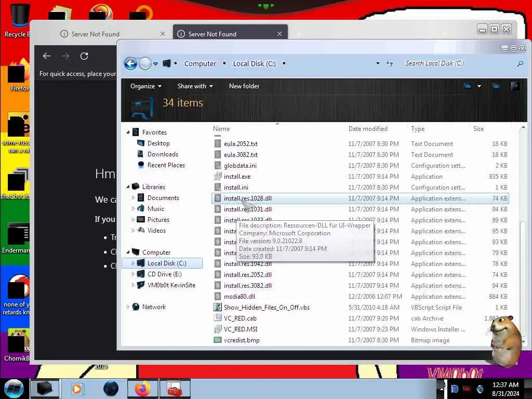Select Computer in the address breadcrumb
This screenshot has height=399, width=532.
coord(200,64)
